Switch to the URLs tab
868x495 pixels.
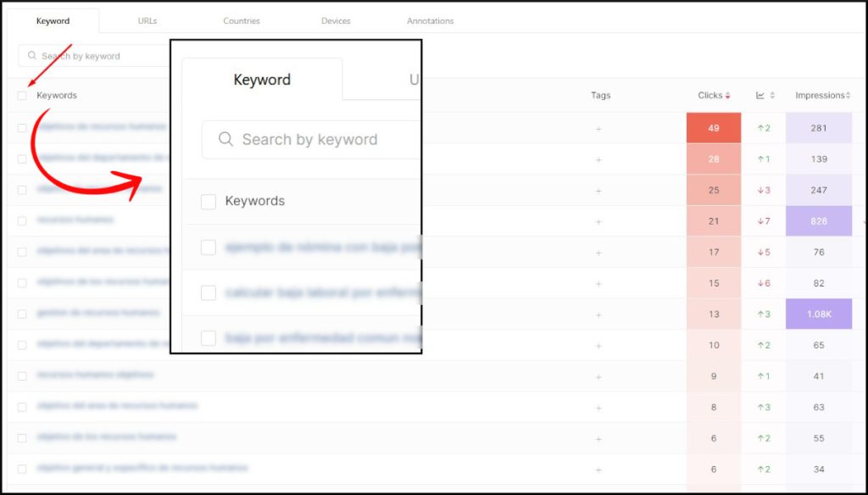coord(147,21)
